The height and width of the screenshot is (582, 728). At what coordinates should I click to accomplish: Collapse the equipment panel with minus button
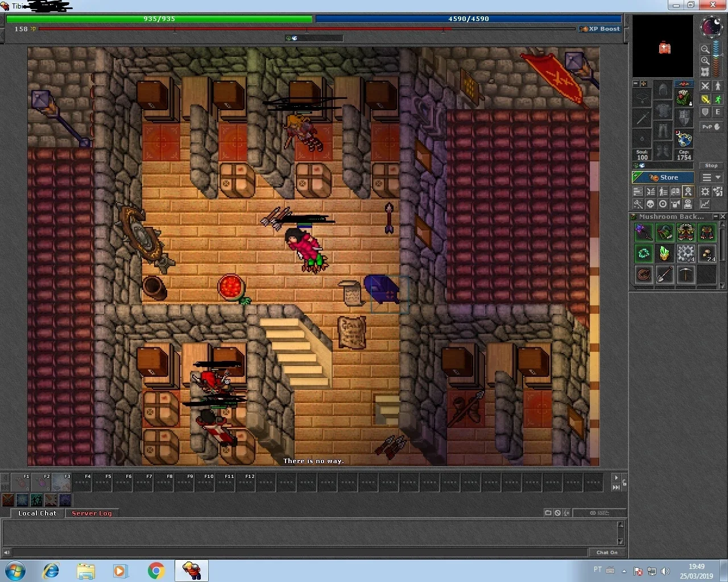click(x=636, y=84)
